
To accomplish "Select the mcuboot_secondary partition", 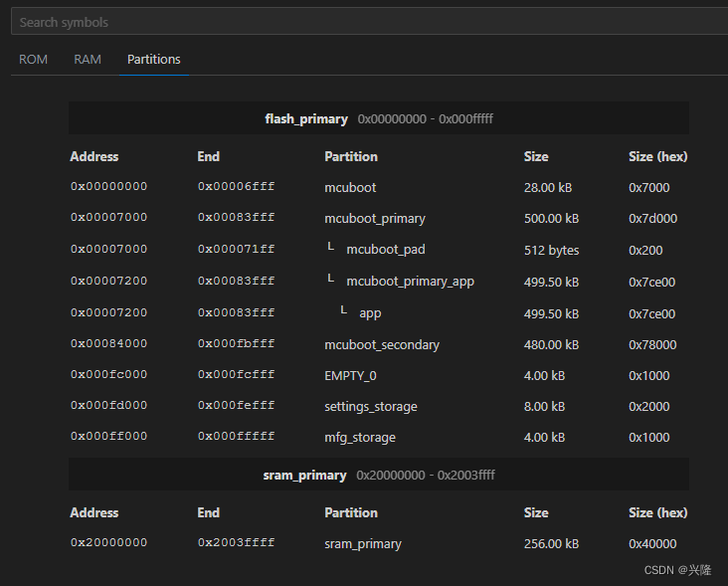I will point(382,344).
